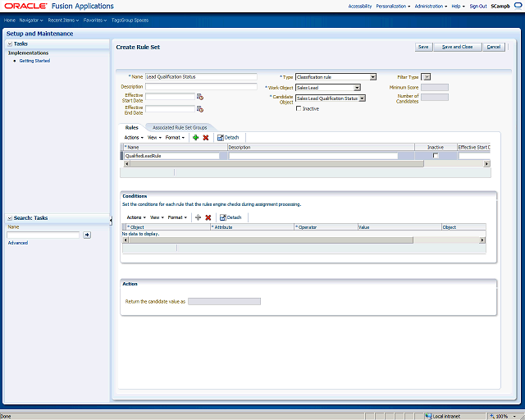This screenshot has width=525, height=420.
Task: Click the QualifiedLeadRule row description field
Action: click(313, 156)
